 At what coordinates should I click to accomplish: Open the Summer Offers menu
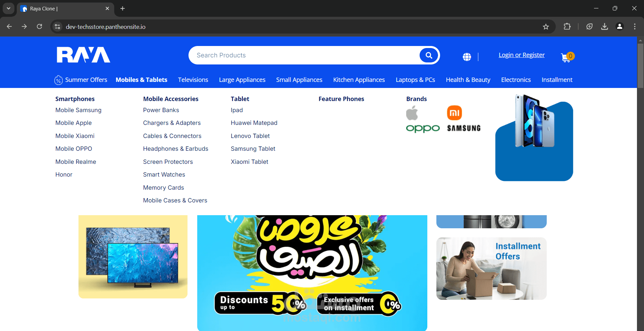pyautogui.click(x=86, y=80)
